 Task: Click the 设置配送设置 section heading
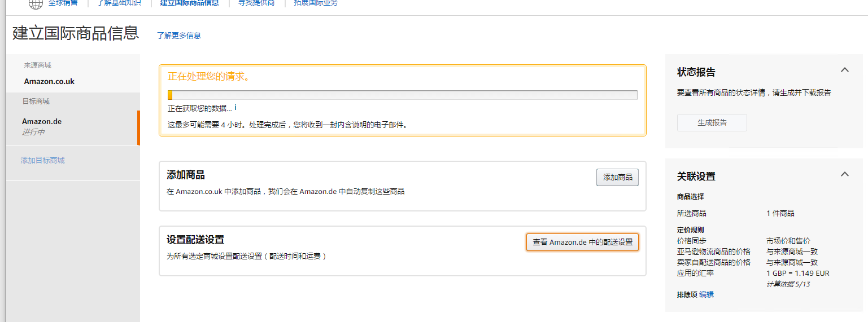coord(195,240)
